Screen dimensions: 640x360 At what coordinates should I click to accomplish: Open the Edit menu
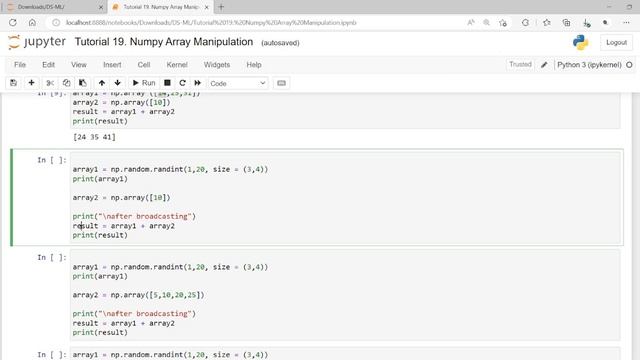tap(48, 64)
